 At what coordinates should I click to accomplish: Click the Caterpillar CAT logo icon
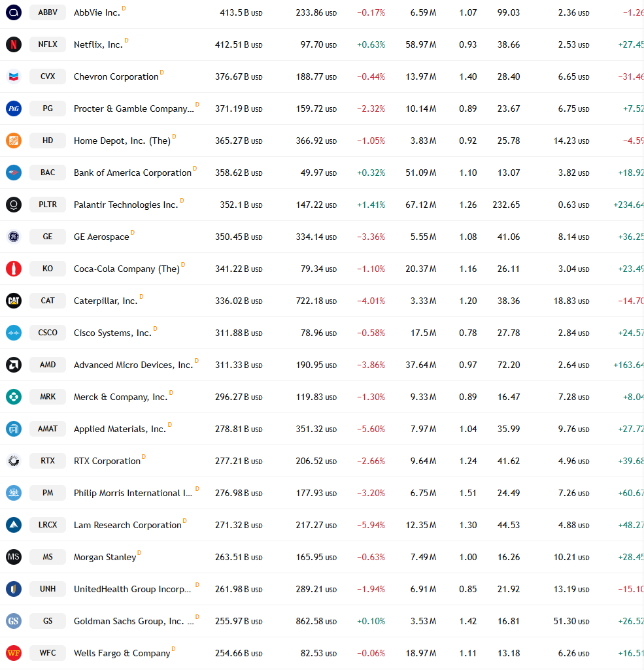[x=14, y=301]
